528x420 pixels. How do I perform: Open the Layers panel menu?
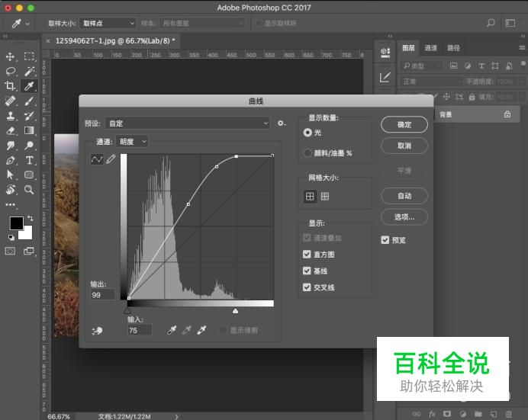[522, 48]
